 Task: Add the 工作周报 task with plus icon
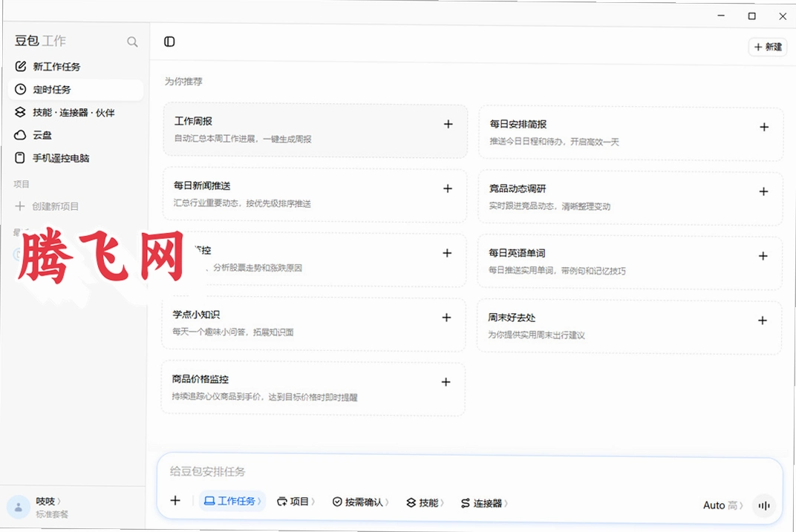[x=448, y=124]
